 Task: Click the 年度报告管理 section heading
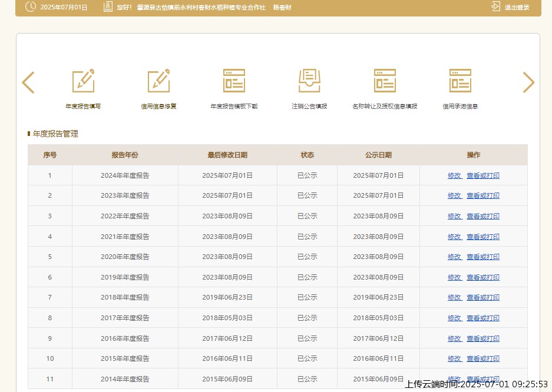(55, 134)
